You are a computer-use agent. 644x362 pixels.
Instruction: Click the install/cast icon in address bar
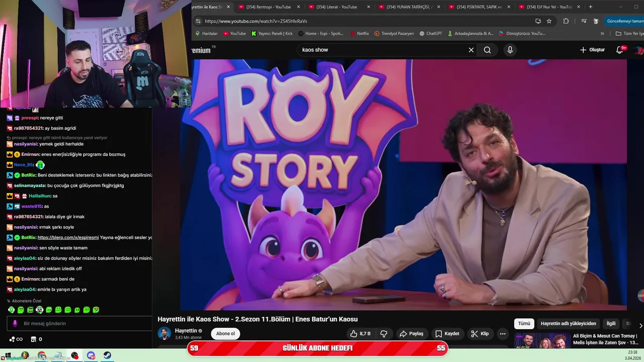coord(538,21)
